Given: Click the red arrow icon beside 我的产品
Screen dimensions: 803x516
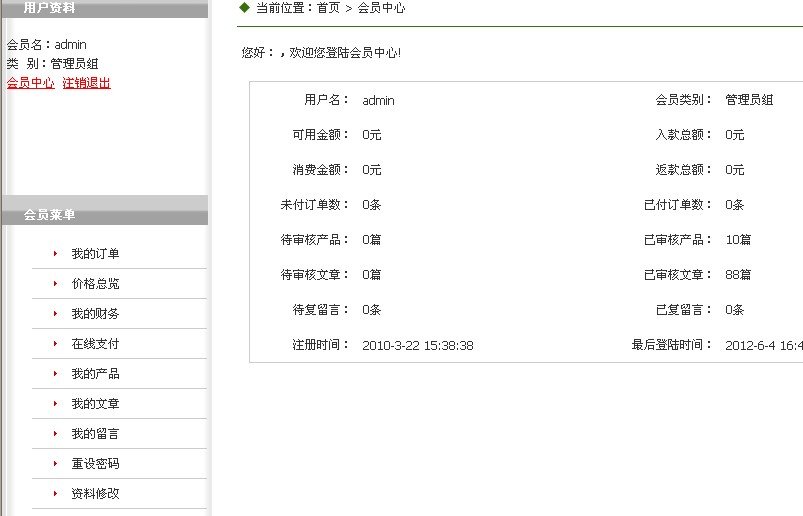Looking at the screenshot, I should point(56,374).
